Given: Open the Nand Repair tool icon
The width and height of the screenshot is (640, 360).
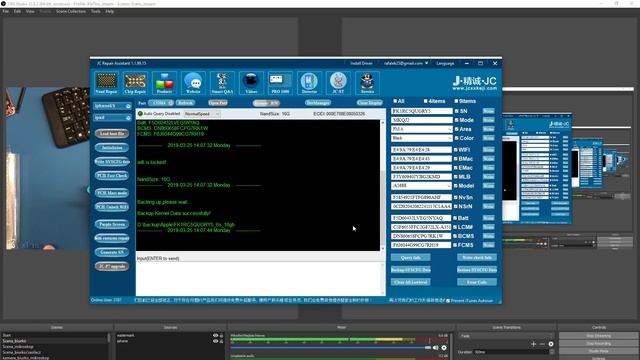Looking at the screenshot, I should point(107,83).
